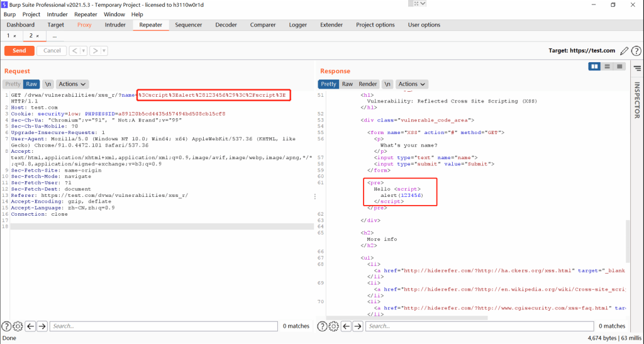Screen dimensions: 644x344
Task: Switch Request view to Raw
Action: (x=31, y=84)
